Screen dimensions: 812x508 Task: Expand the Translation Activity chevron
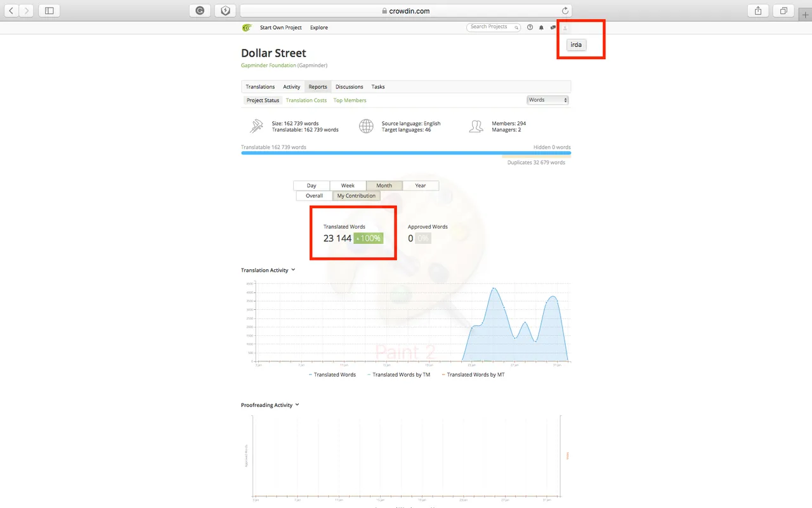tap(293, 270)
